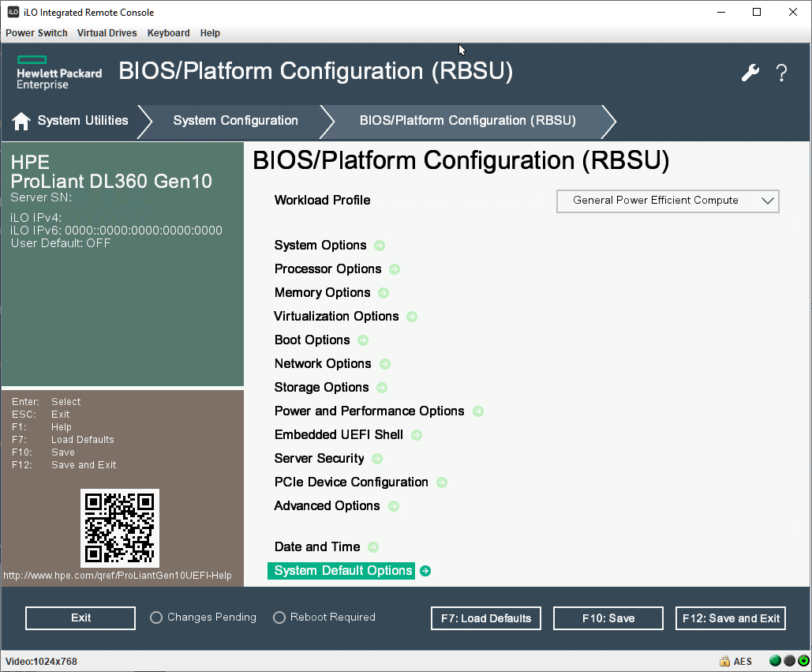Click the dark gray status indicator dot
812x672 pixels.
[789, 661]
